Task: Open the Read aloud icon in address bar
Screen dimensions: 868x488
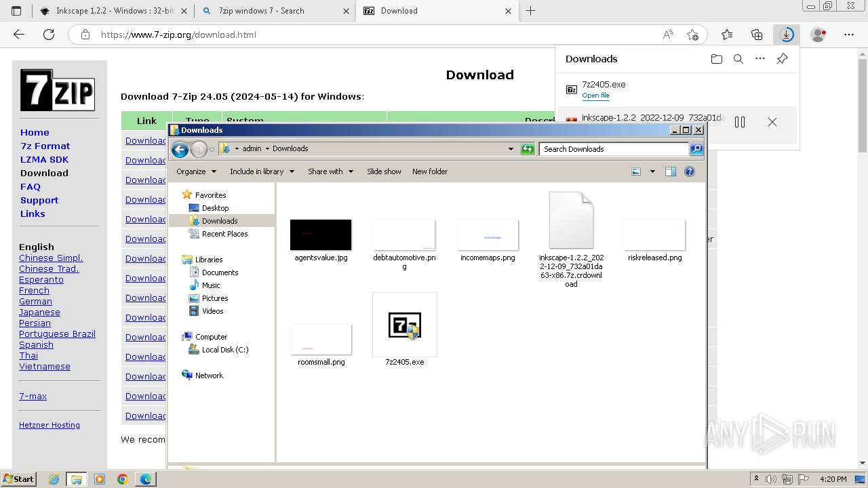Action: pyautogui.click(x=668, y=35)
